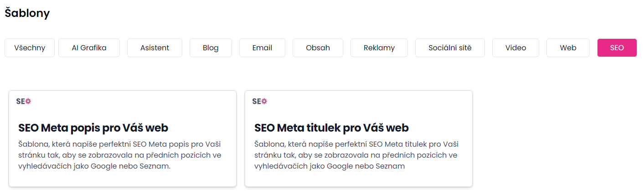The image size is (644, 196).
Task: Open SEO Meta popis pro Váš web title
Action: click(x=93, y=127)
